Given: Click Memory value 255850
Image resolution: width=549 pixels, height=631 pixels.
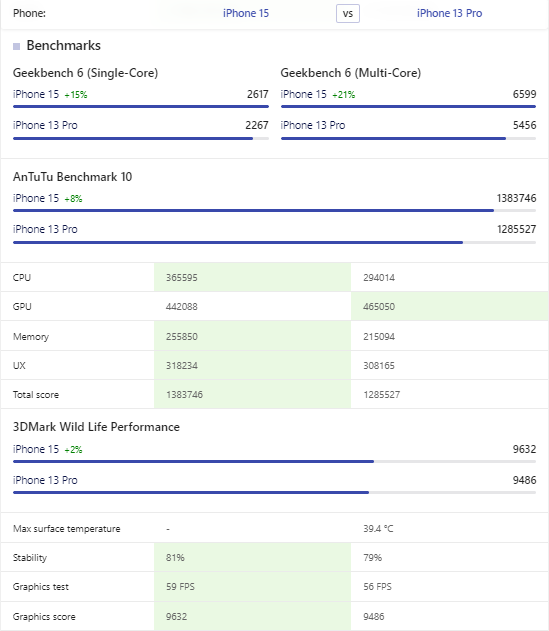Looking at the screenshot, I should 182,336.
